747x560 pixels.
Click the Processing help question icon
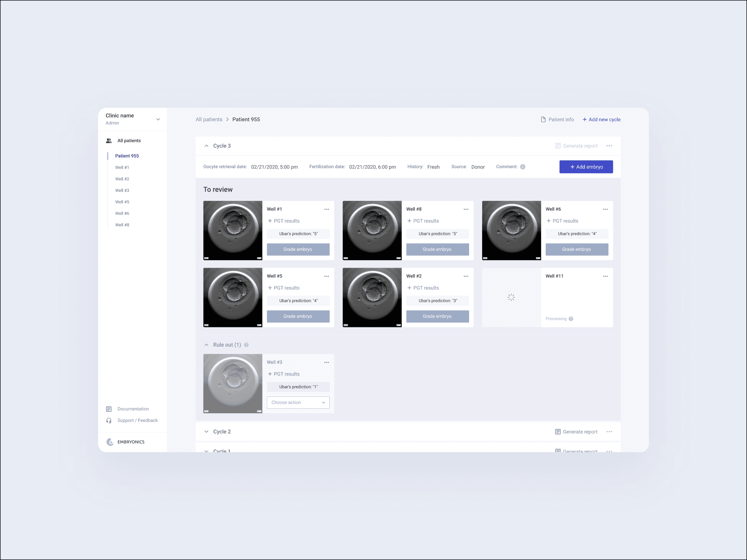571,319
